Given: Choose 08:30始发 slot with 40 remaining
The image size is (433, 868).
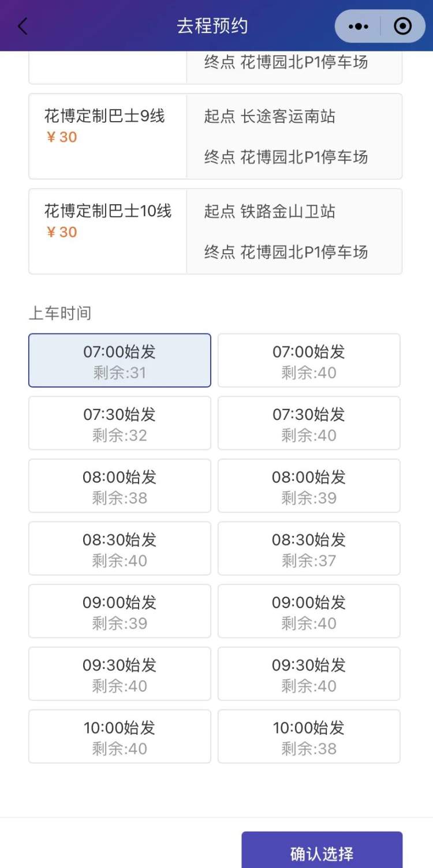Looking at the screenshot, I should [x=120, y=548].
